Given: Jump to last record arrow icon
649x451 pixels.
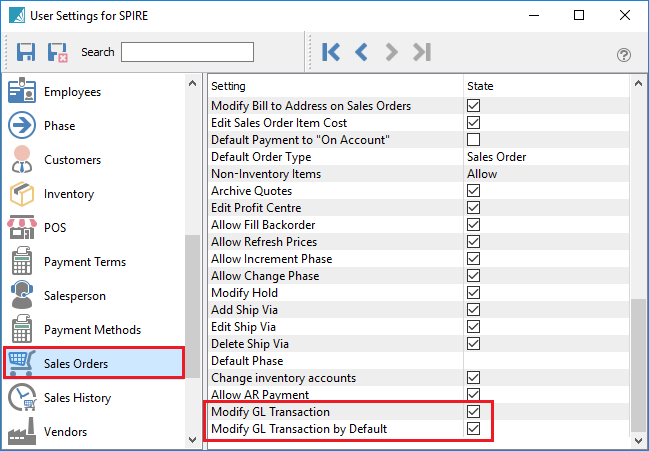Looking at the screenshot, I should [422, 52].
